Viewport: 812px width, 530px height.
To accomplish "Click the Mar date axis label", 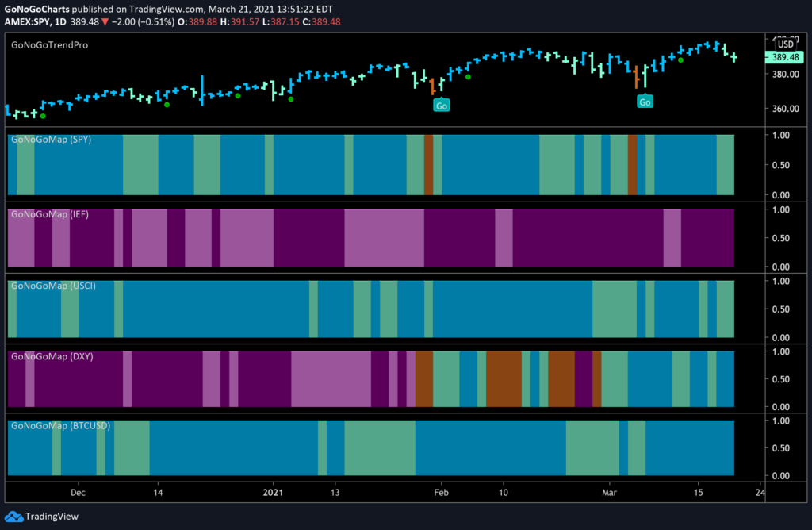I will click(x=610, y=492).
